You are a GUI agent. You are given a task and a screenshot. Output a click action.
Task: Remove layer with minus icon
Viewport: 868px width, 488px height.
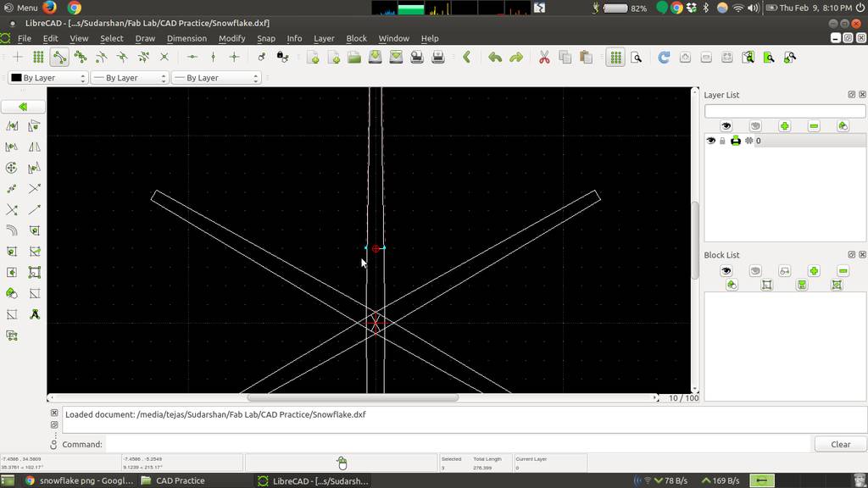click(x=814, y=126)
